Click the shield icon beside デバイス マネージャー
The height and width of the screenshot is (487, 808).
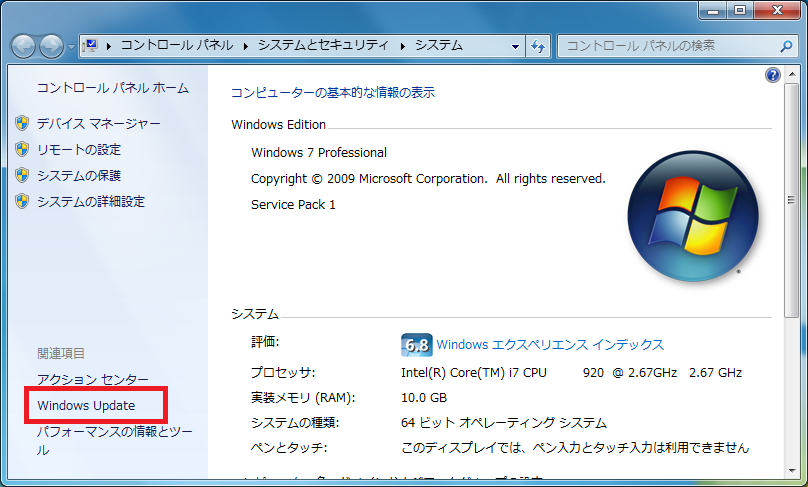pyautogui.click(x=22, y=123)
